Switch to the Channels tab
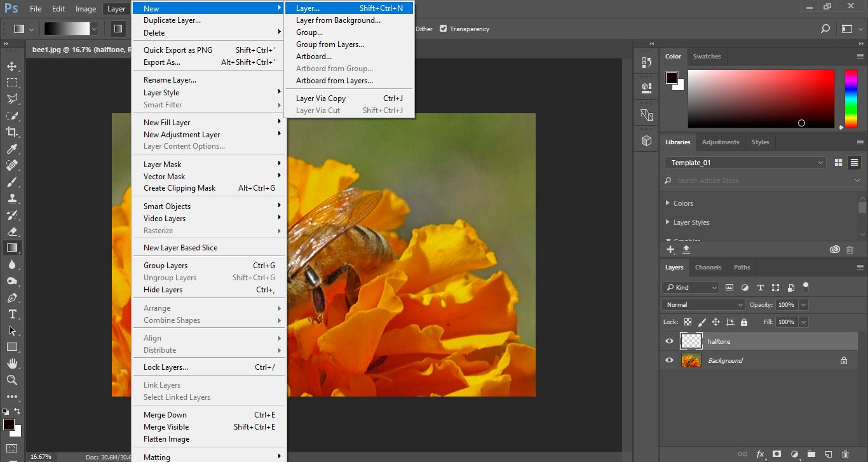Image resolution: width=868 pixels, height=462 pixels. point(708,268)
